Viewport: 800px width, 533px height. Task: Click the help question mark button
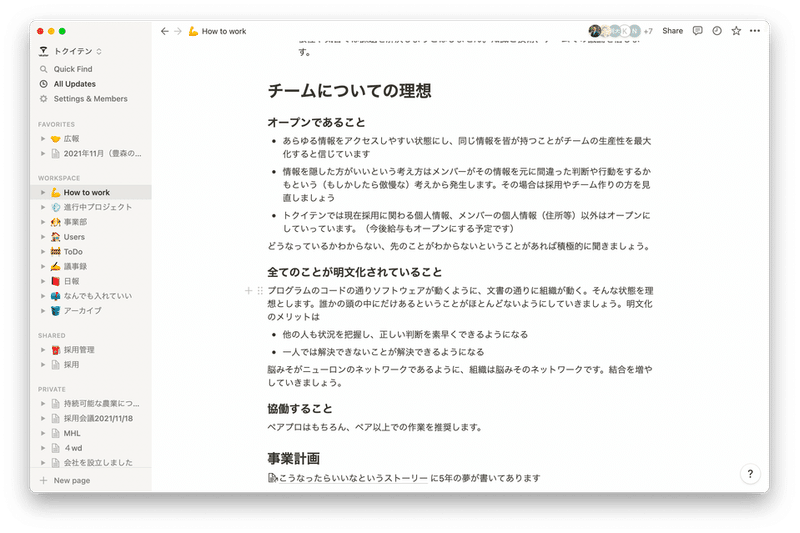pyautogui.click(x=750, y=473)
